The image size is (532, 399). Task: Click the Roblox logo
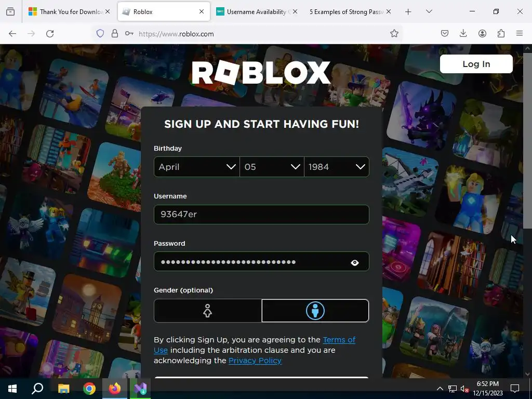point(261,73)
